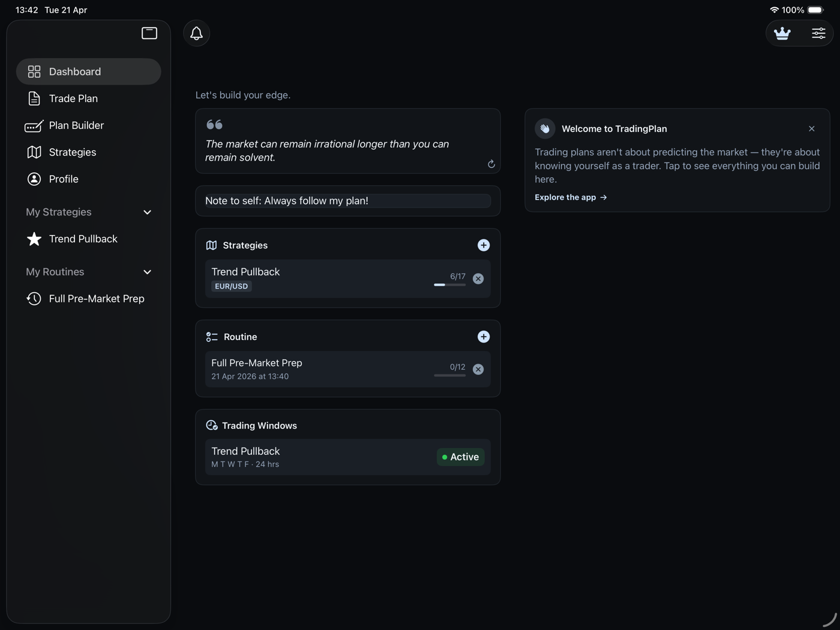Go to Plan Builder
Screen dimensions: 840x630
[88, 125]
